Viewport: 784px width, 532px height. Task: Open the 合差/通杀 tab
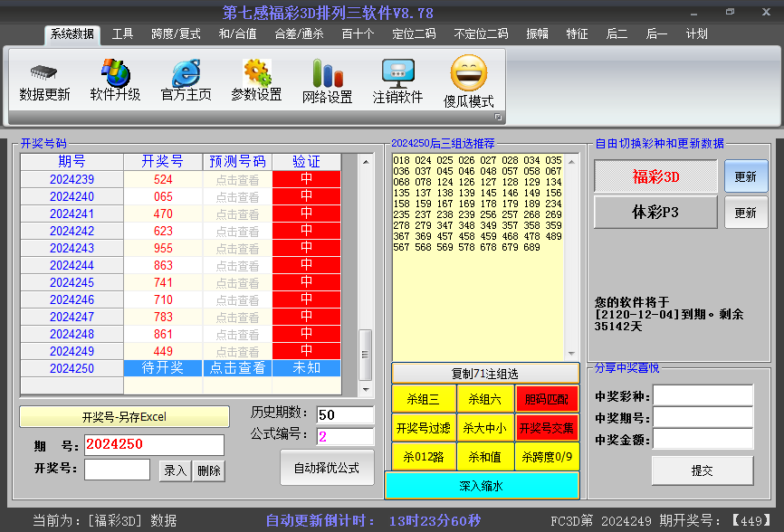click(299, 34)
